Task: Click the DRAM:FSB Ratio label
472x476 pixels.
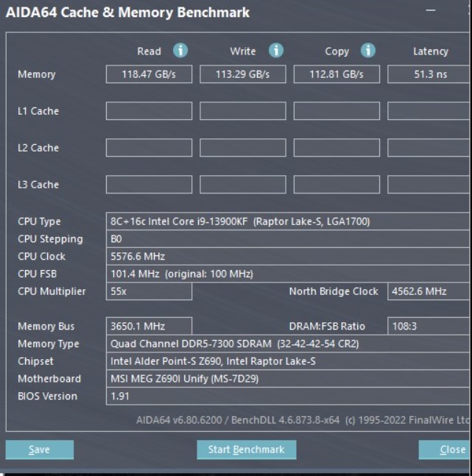Action: tap(327, 327)
